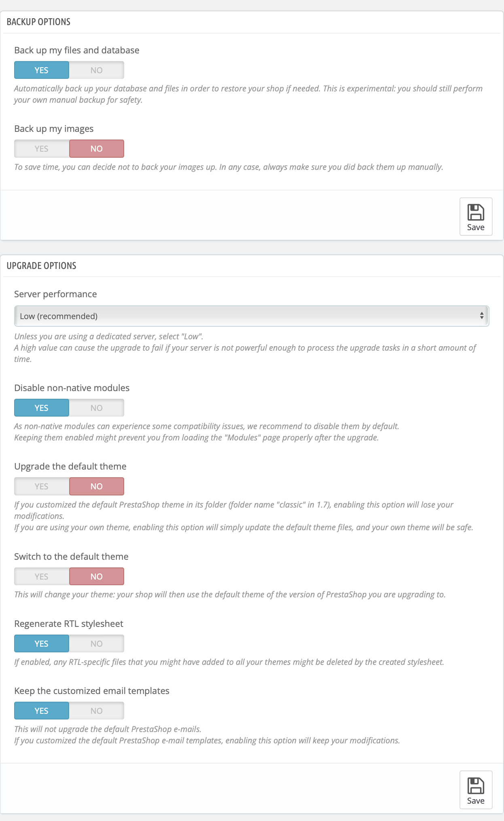Click the BACKUP OPTIONS panel header
Image resolution: width=504 pixels, height=821 pixels.
(x=38, y=22)
